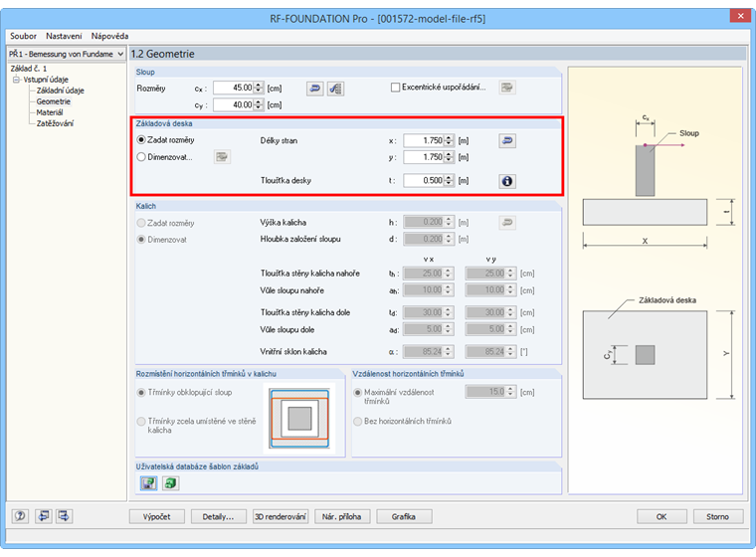This screenshot has height=557, width=756.
Task: Open the Soubor menu
Action: tap(23, 36)
